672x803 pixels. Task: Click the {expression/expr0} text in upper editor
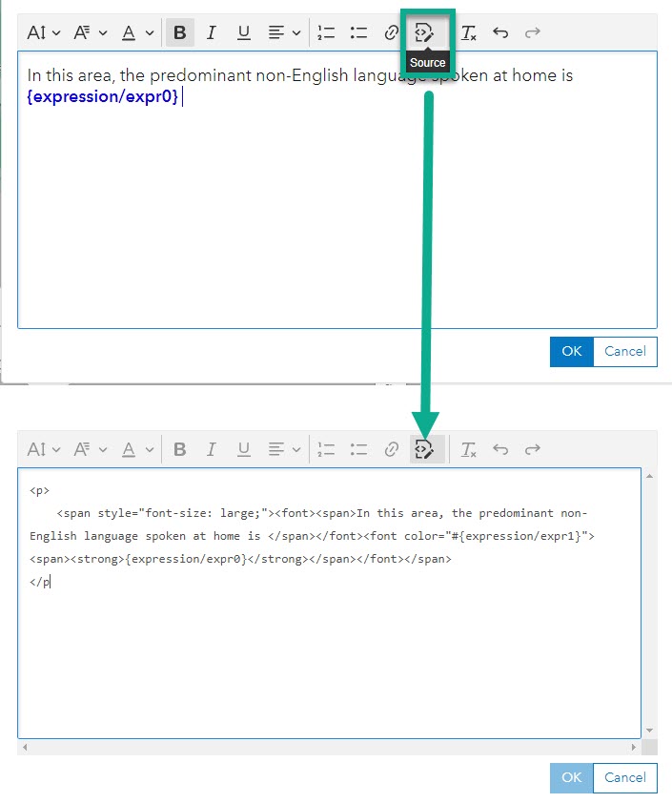click(x=103, y=96)
